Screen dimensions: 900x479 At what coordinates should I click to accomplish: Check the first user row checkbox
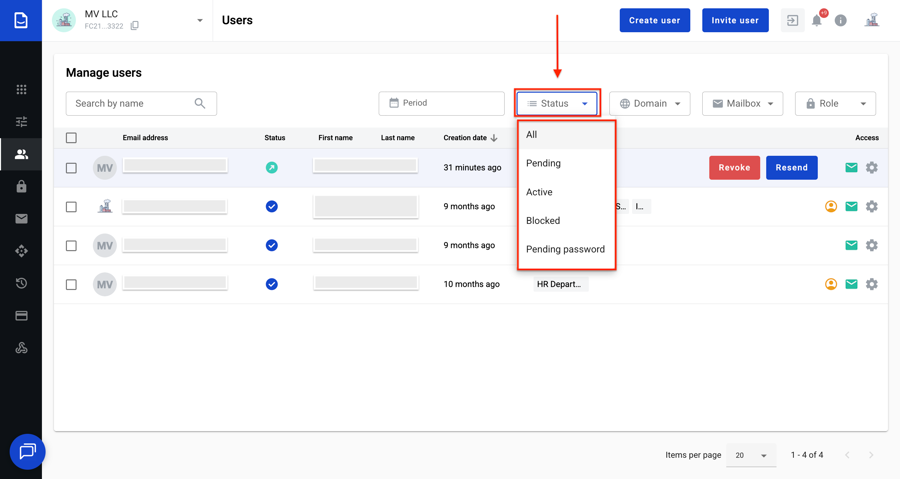71,168
